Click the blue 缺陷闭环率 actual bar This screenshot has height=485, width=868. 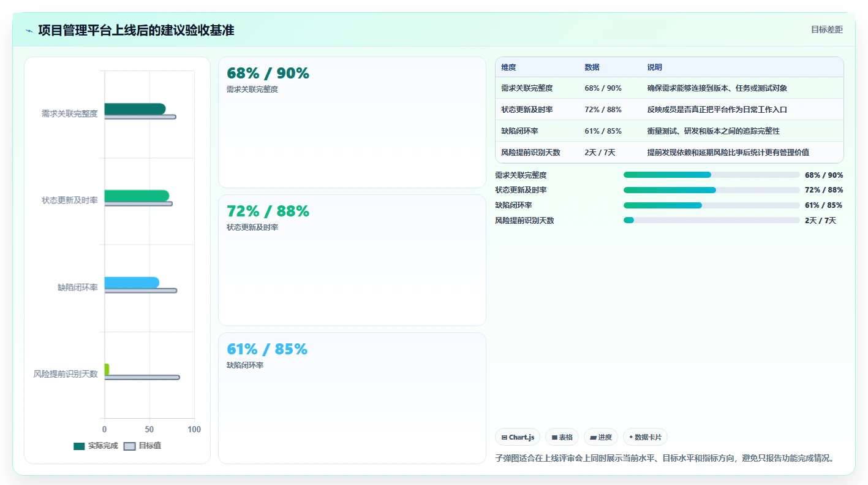coord(132,283)
